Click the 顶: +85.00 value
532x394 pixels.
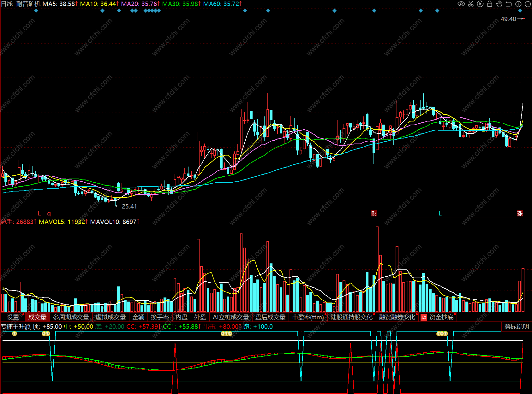pos(47,326)
